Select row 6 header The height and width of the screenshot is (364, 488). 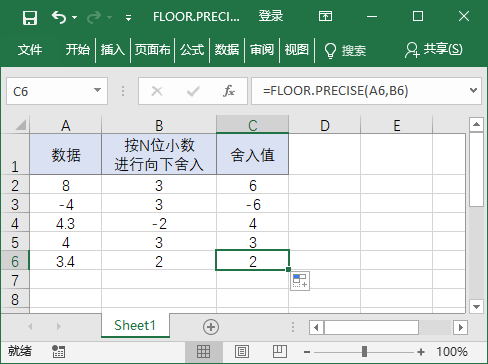[x=15, y=261]
